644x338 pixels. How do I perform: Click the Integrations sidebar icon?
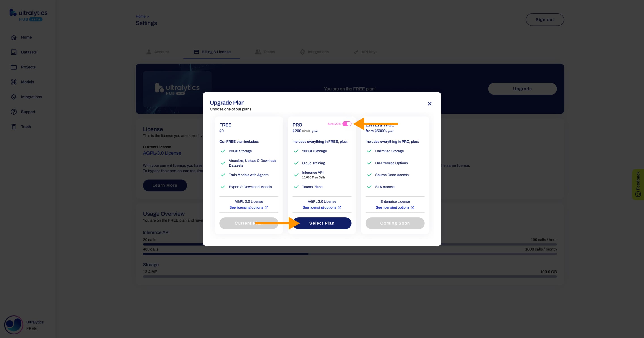[13, 97]
